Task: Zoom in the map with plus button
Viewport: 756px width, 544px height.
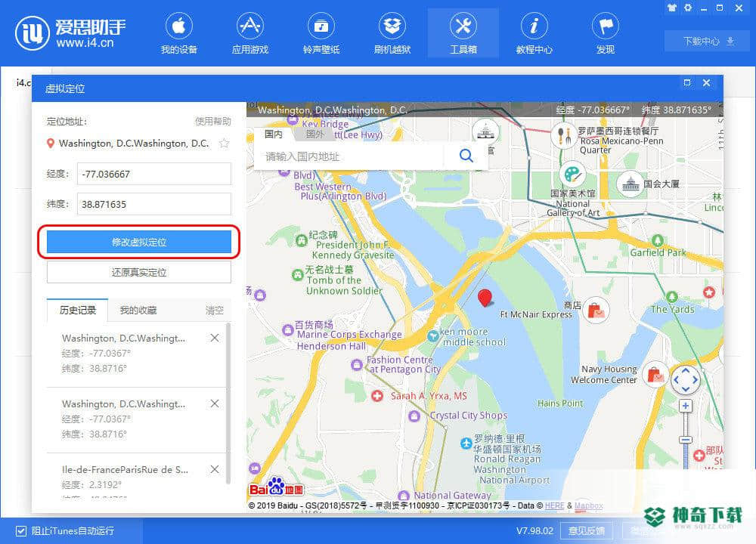Action: (x=686, y=406)
